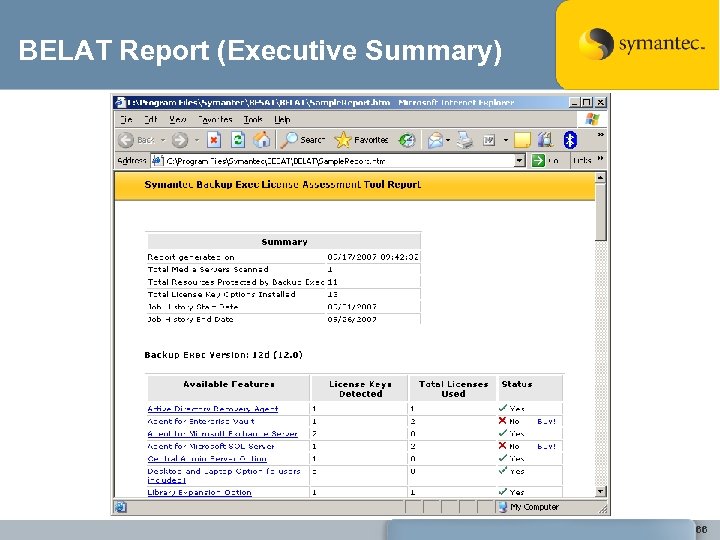The width and height of the screenshot is (720, 540).
Task: Click the yellow Discuss note icon
Action: click(x=522, y=140)
